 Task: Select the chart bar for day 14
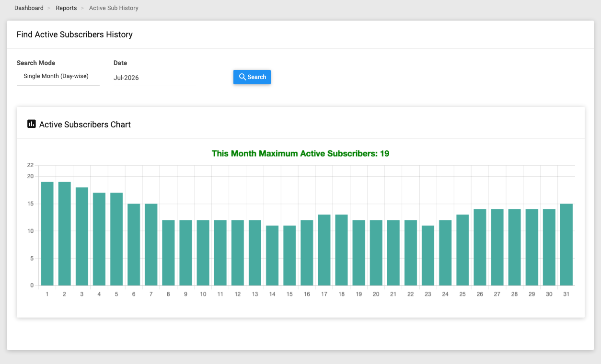point(272,256)
